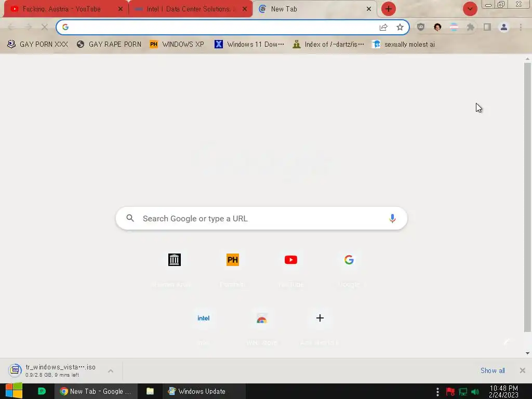
Task: Open the Windows 11 Dow… bookmark
Action: pyautogui.click(x=249, y=44)
